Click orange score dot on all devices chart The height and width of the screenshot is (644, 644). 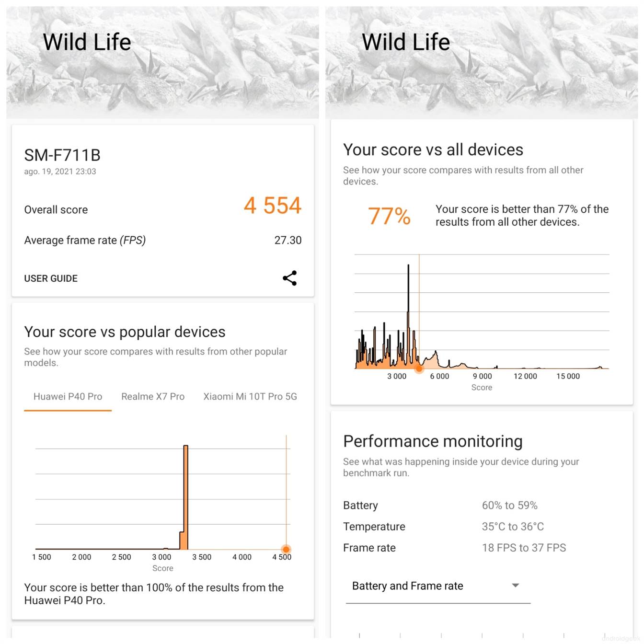(419, 368)
